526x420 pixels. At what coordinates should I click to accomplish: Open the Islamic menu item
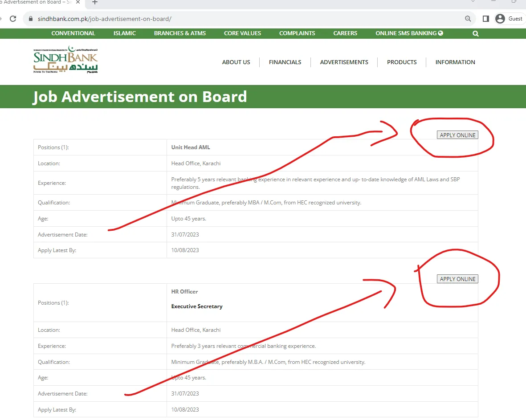pos(124,33)
